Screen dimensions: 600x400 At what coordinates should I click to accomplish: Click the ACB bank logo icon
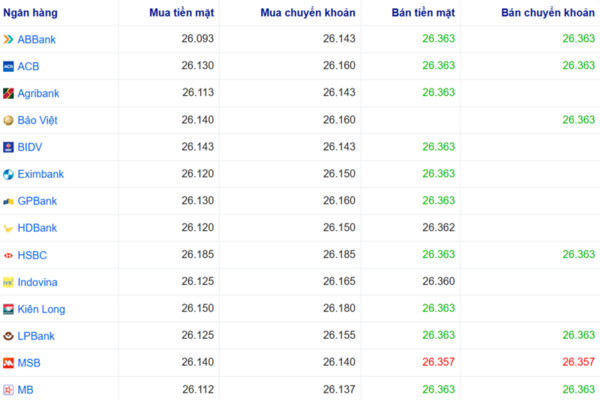pyautogui.click(x=9, y=66)
